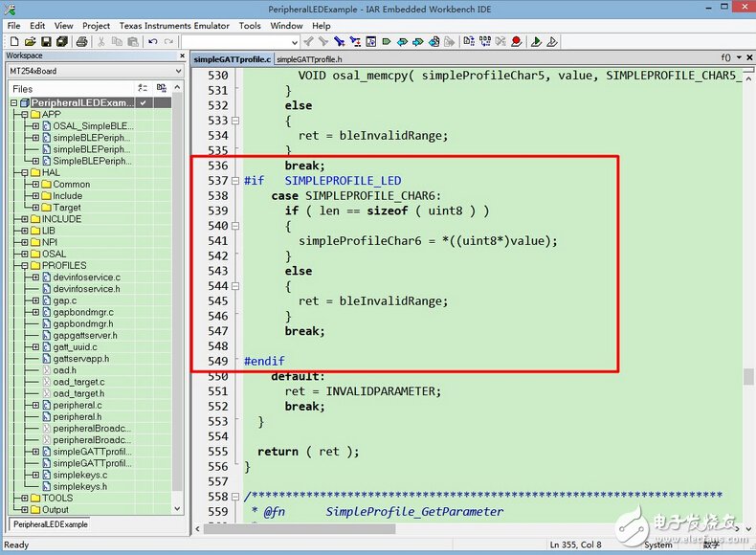
Task: Collapse the PROFILES folder node
Action: 24,266
